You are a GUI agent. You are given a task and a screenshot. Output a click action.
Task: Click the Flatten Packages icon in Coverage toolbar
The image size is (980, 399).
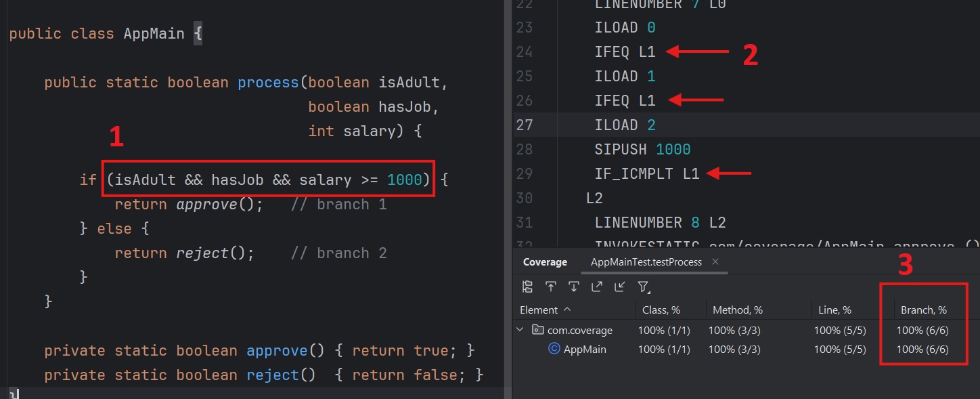[x=528, y=287]
